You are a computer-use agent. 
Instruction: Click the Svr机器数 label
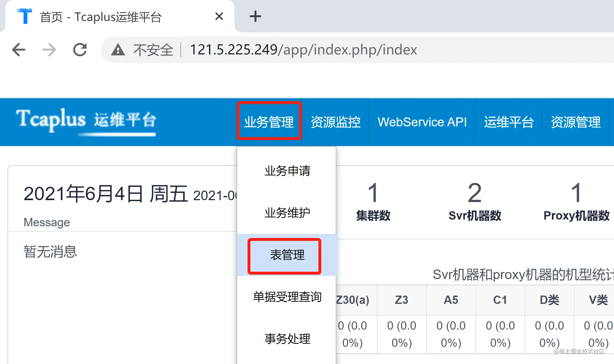[x=475, y=216]
